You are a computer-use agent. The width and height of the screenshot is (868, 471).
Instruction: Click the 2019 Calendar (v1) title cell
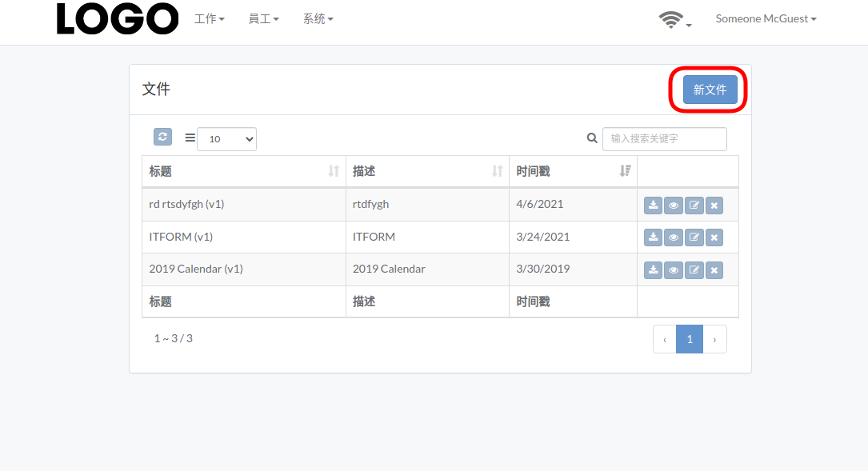click(243, 269)
